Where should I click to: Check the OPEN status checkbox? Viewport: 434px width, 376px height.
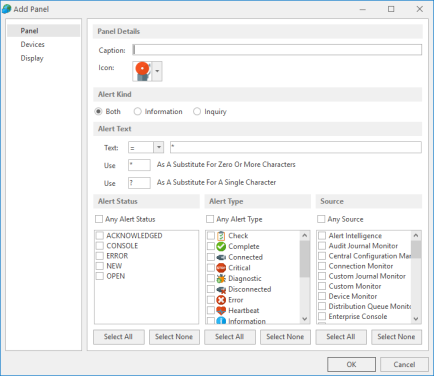coord(100,276)
